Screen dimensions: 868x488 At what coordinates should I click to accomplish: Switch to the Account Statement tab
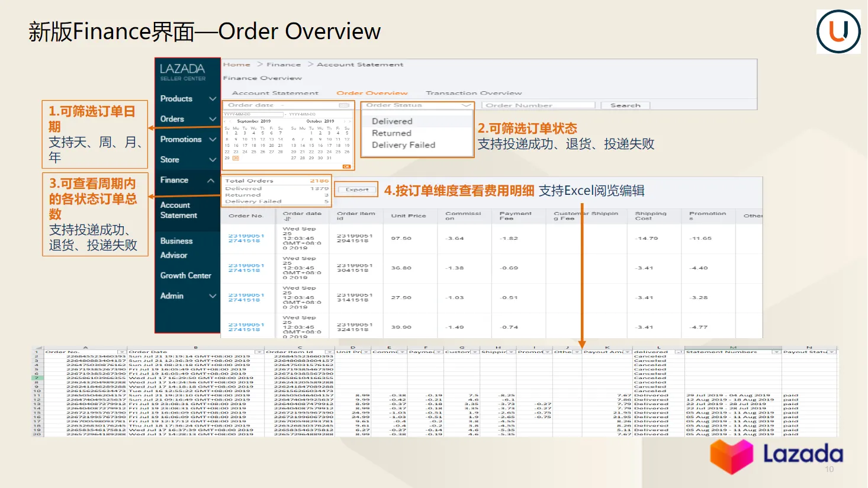coord(275,93)
